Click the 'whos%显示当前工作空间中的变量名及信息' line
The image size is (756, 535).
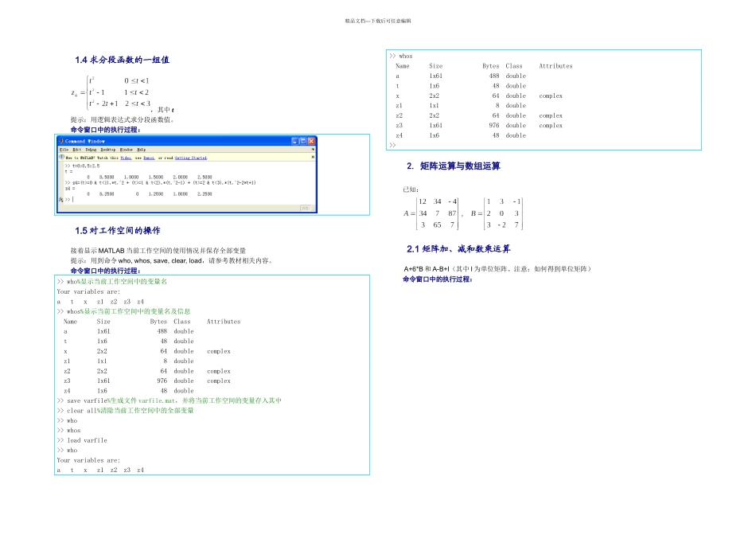[x=123, y=311]
